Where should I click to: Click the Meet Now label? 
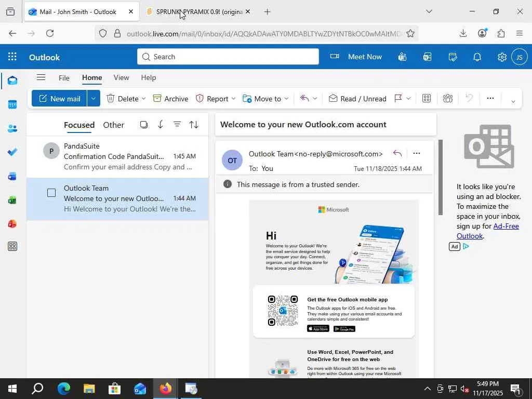coord(365,57)
